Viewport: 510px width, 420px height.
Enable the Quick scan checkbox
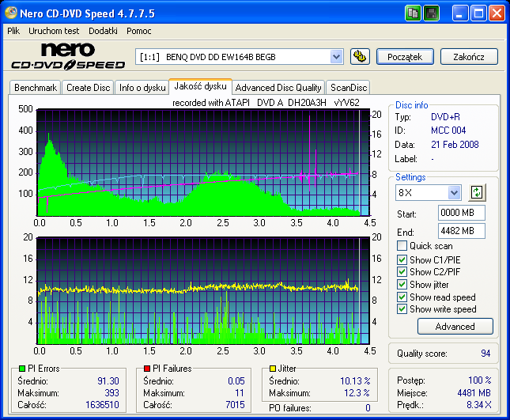pos(402,246)
